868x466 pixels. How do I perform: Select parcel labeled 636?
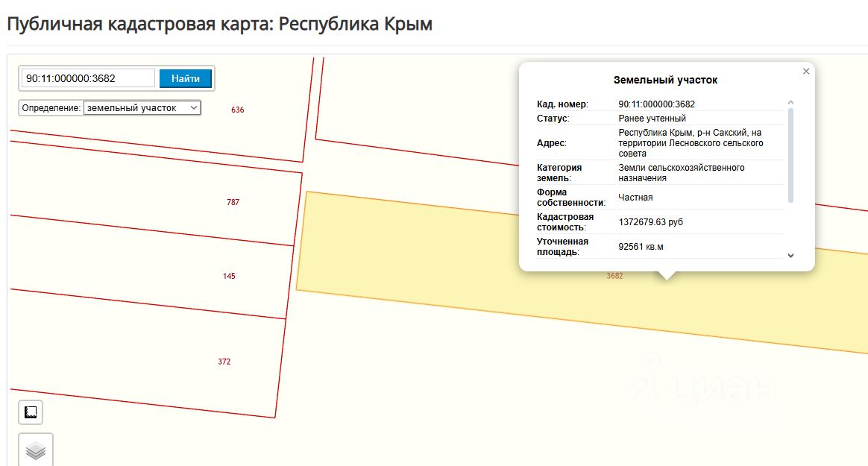point(237,110)
